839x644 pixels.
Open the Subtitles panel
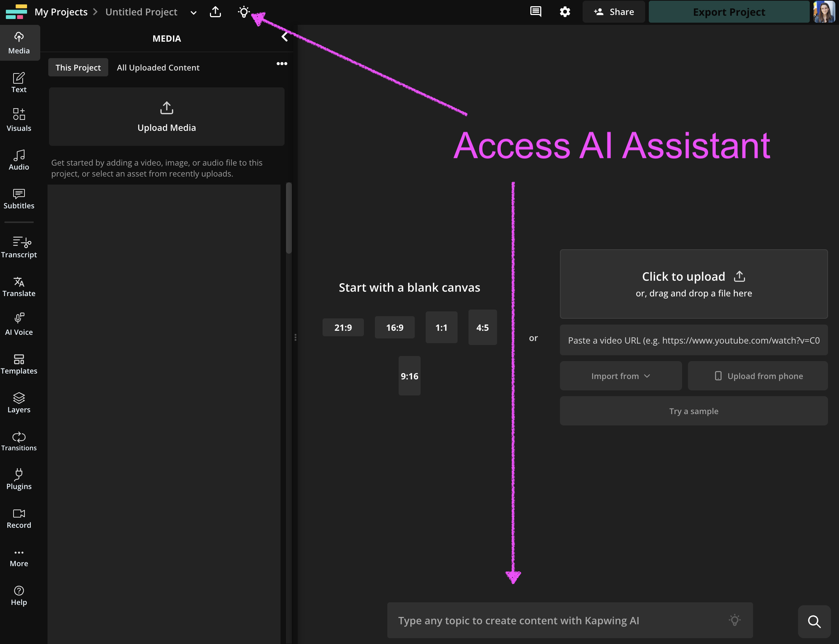coord(19,198)
